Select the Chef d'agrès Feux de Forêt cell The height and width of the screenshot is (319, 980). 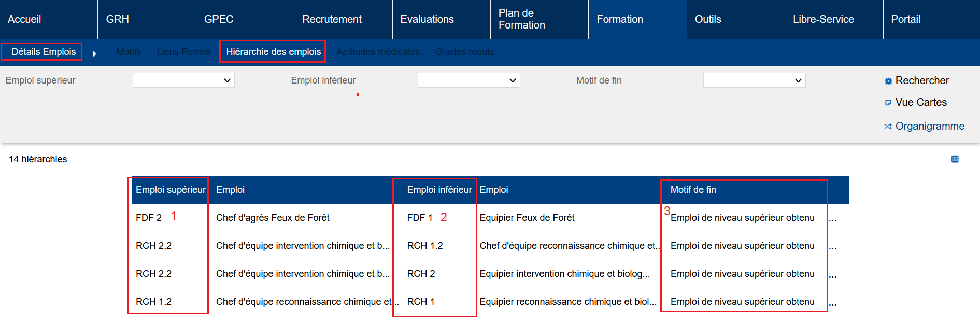pyautogui.click(x=273, y=218)
